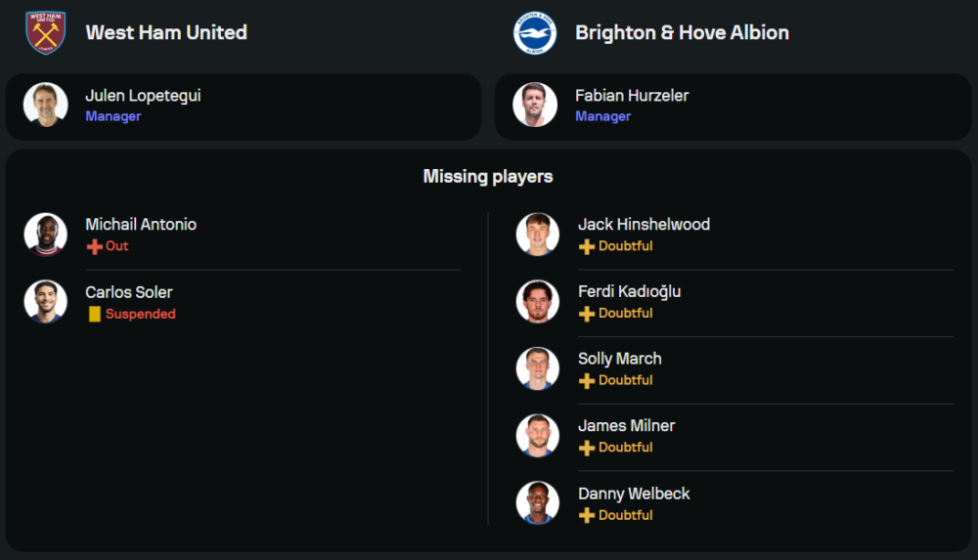Click Ferdi Kadıoğlu's doubtful cross icon
This screenshot has height=560, width=978.
(587, 314)
